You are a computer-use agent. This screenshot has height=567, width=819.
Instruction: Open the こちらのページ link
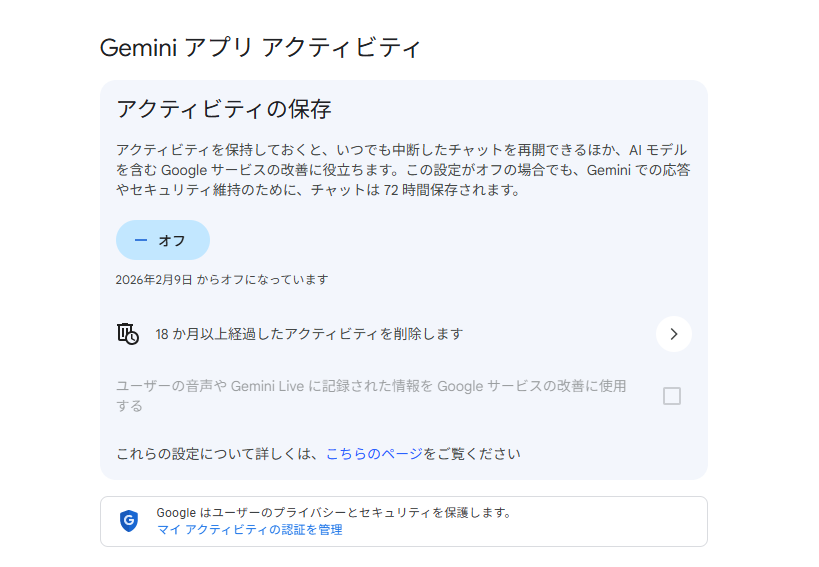coord(374,454)
